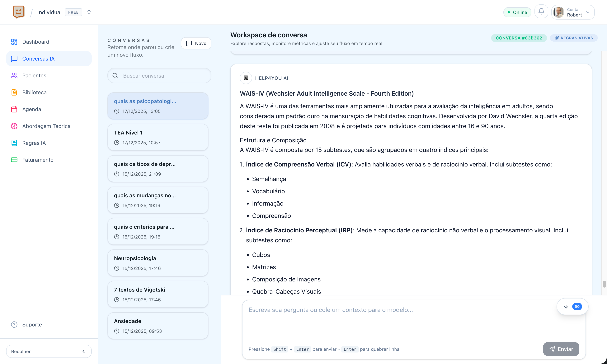Toggle REGRAS ATIVAS in the workspace header
607x364 pixels.
coord(574,38)
